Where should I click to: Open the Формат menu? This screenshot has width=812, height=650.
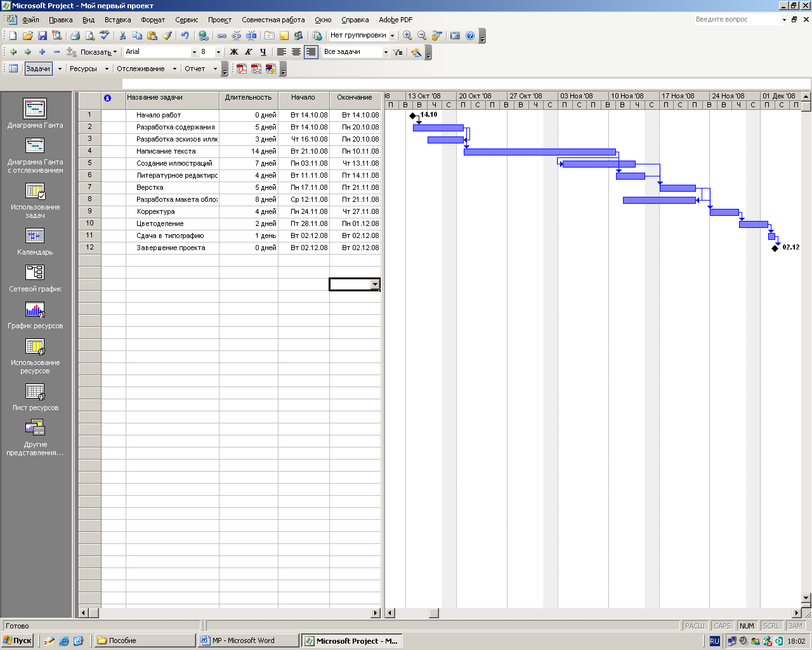[153, 20]
